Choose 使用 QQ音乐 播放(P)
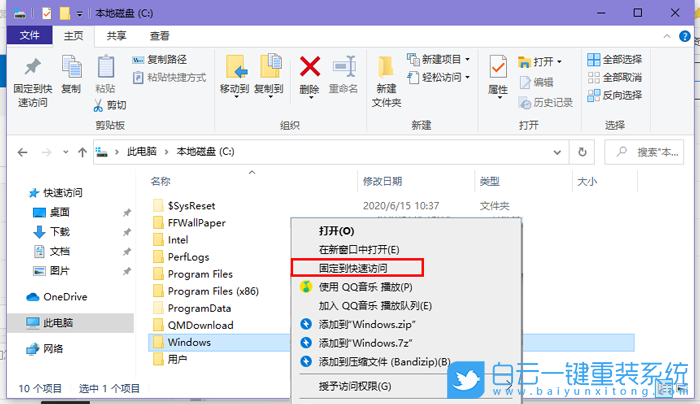700x404 pixels. (365, 287)
